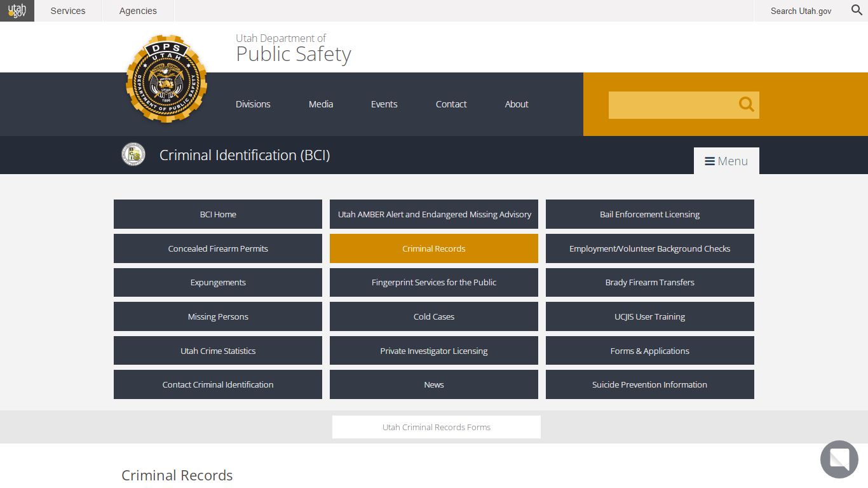This screenshot has height=488, width=868.
Task: Open the Media navigation item
Action: tap(321, 104)
